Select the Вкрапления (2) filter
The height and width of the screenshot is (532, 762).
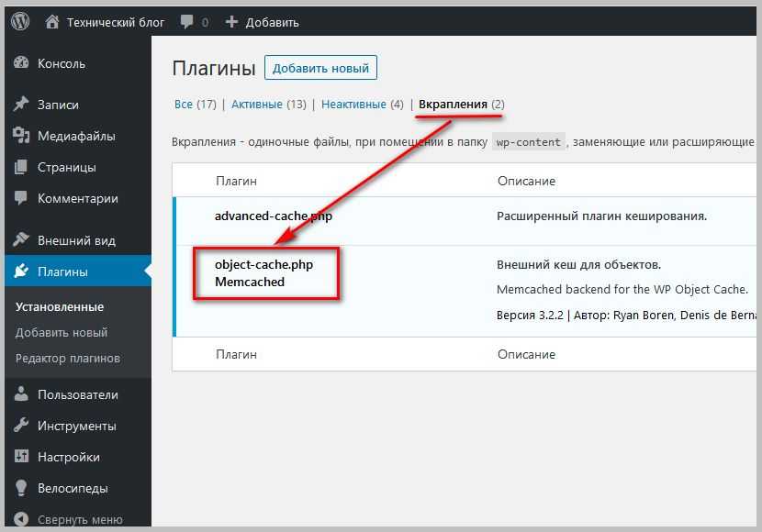click(x=462, y=105)
